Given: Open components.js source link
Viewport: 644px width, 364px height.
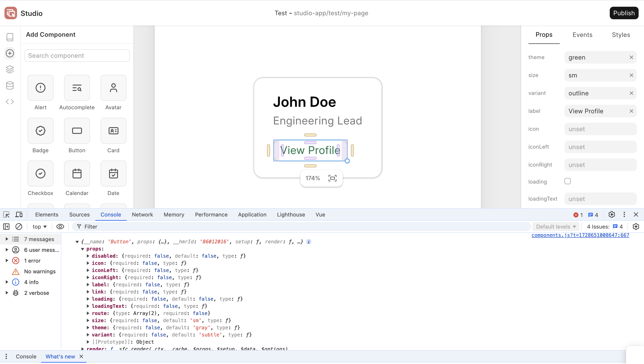Looking at the screenshot, I should click(580, 235).
